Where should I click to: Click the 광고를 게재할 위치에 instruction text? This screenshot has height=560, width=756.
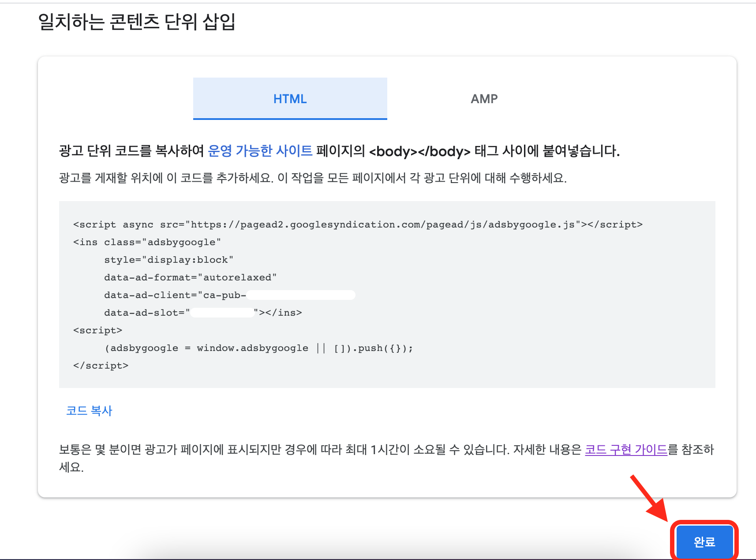(x=313, y=178)
